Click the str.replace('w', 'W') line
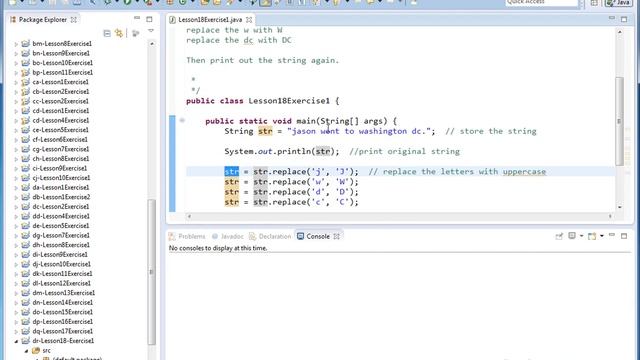 [291, 182]
